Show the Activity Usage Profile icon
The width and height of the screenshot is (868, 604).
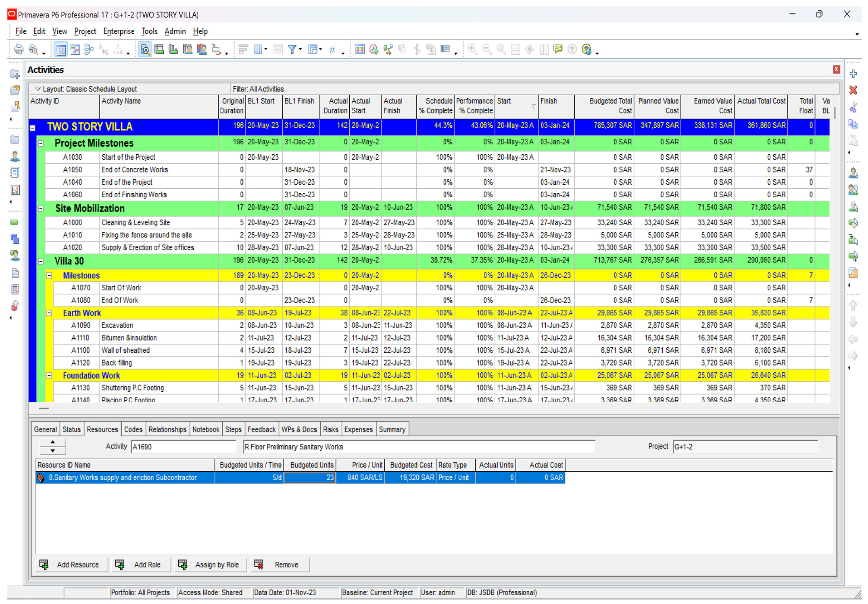point(173,49)
